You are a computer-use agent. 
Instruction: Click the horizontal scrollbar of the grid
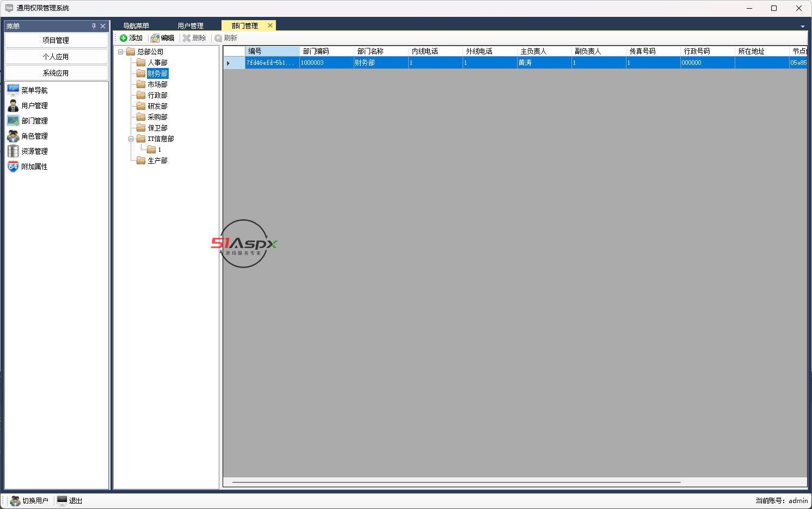(x=456, y=482)
